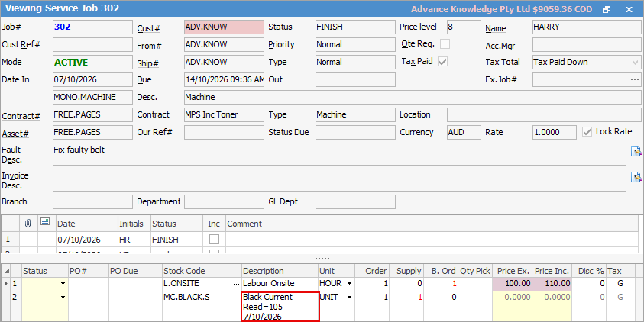
Task: Toggle the Lock Rate checkbox
Action: click(587, 132)
